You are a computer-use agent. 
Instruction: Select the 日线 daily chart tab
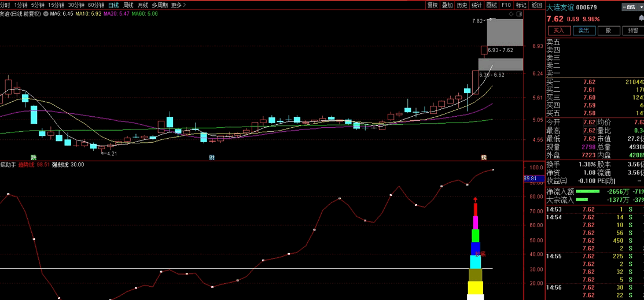tap(113, 5)
